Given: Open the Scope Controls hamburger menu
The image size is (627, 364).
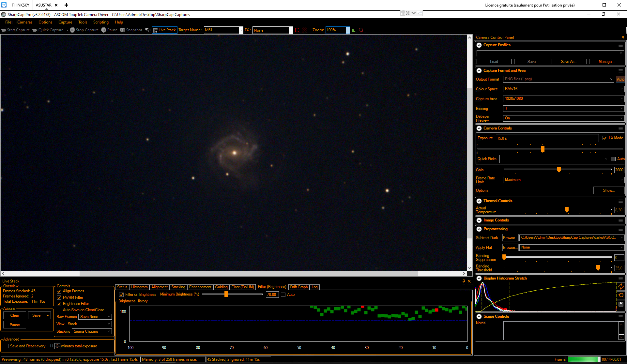Looking at the screenshot, I should [620, 317].
